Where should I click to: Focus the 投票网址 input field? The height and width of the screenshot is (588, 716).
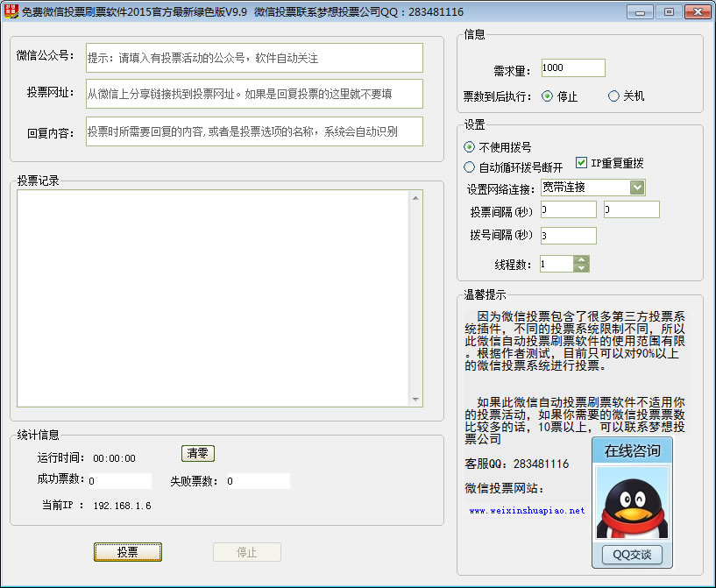pos(254,94)
